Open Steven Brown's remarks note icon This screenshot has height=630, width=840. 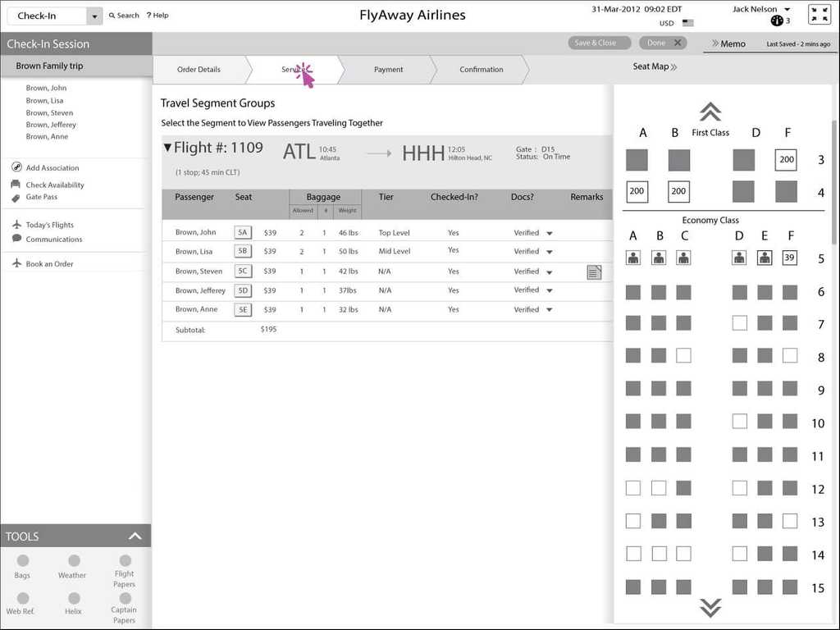click(594, 272)
